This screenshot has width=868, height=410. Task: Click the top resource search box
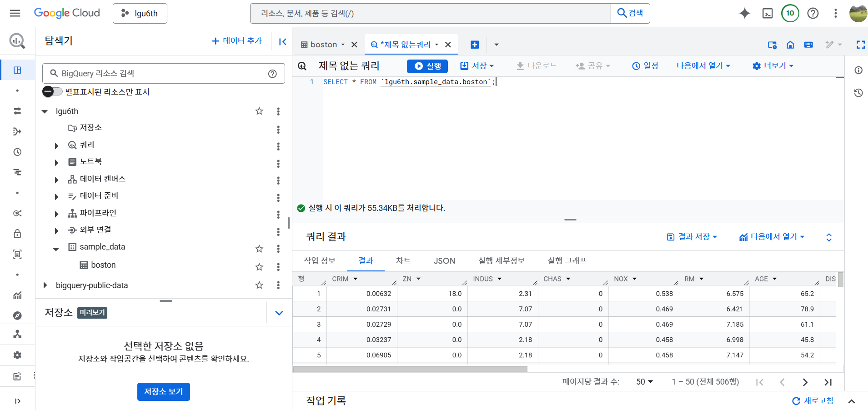(x=430, y=13)
